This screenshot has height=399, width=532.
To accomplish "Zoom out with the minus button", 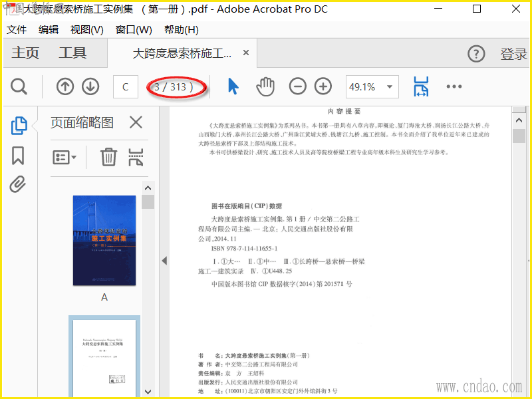I will [297, 86].
